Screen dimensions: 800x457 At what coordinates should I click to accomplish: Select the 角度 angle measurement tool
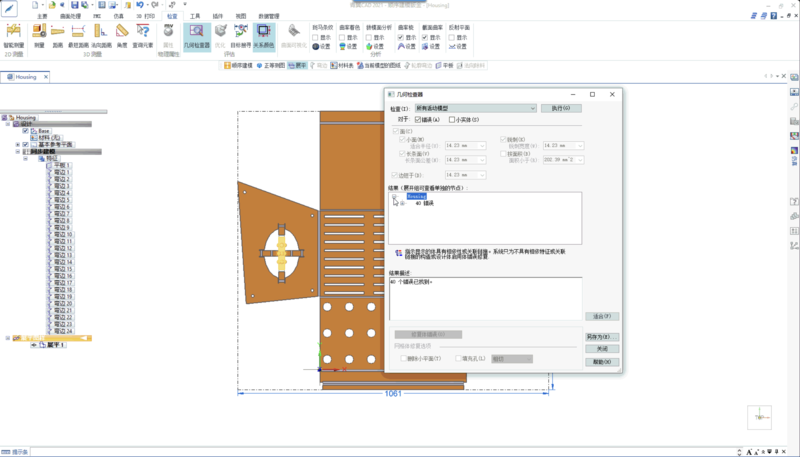click(121, 31)
